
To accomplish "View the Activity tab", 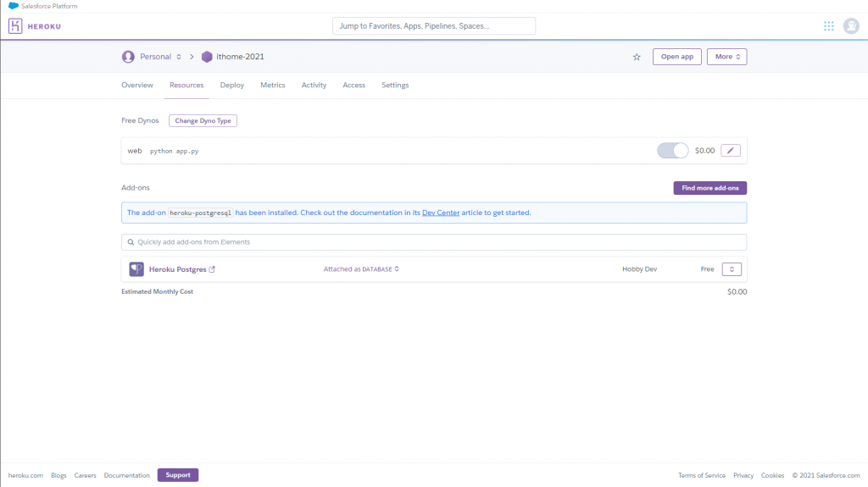I will 314,86.
